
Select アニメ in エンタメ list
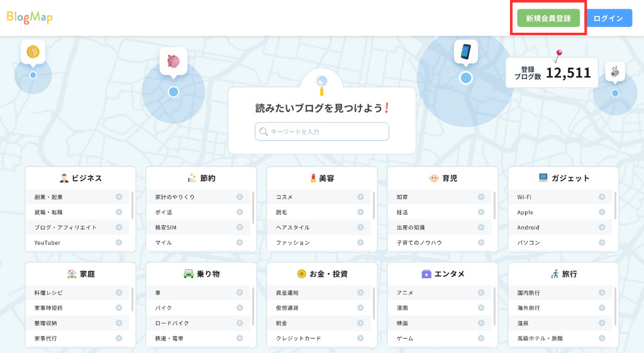pyautogui.click(x=440, y=293)
